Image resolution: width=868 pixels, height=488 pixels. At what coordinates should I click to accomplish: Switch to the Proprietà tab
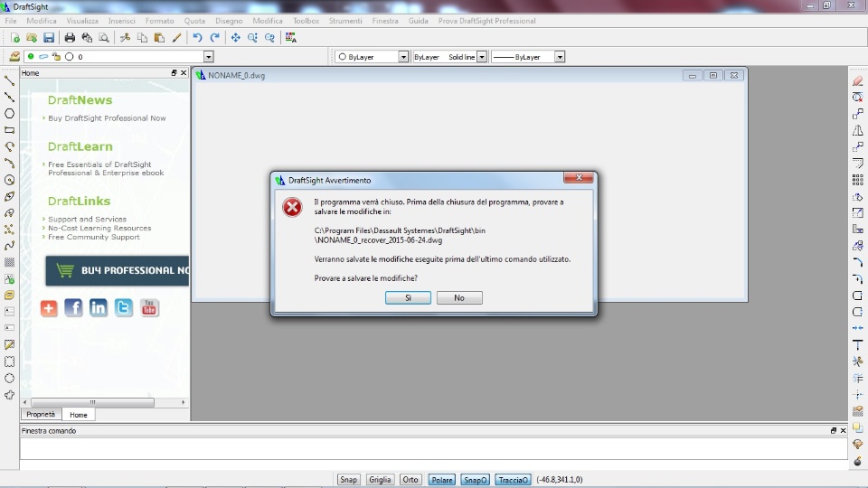point(41,415)
